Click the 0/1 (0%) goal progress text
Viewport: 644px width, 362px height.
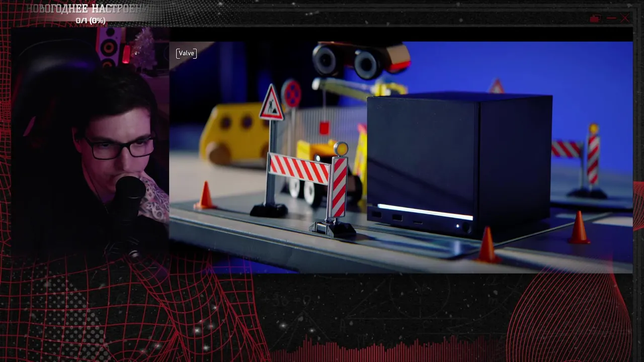(x=91, y=21)
